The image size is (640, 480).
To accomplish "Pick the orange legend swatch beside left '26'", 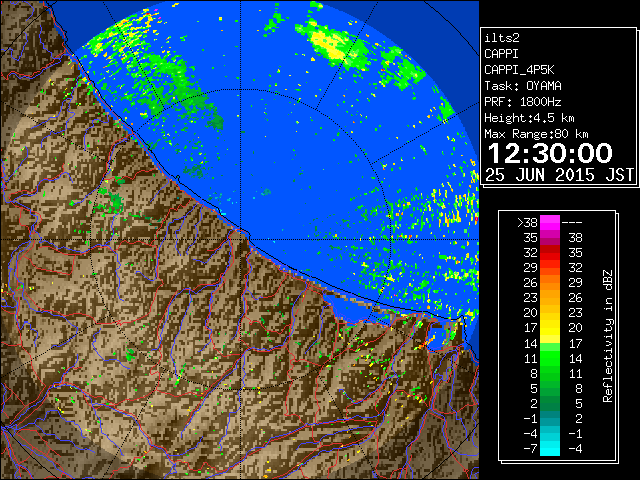I will point(550,282).
